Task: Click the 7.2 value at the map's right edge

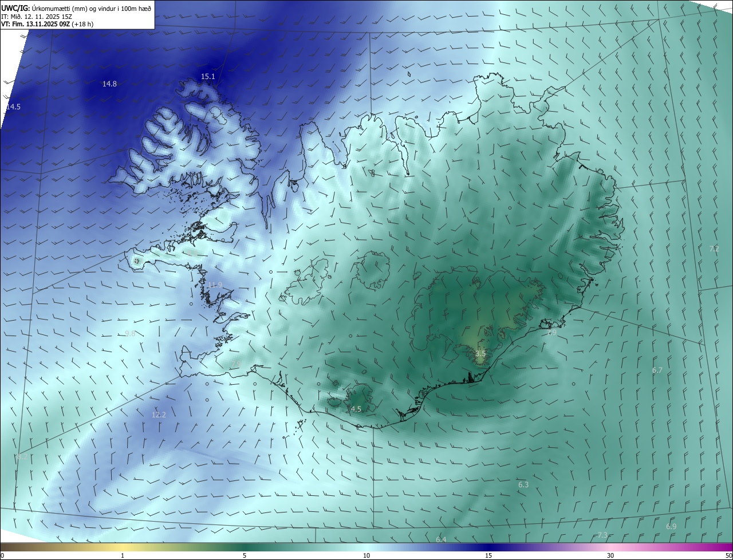Action: pos(714,249)
